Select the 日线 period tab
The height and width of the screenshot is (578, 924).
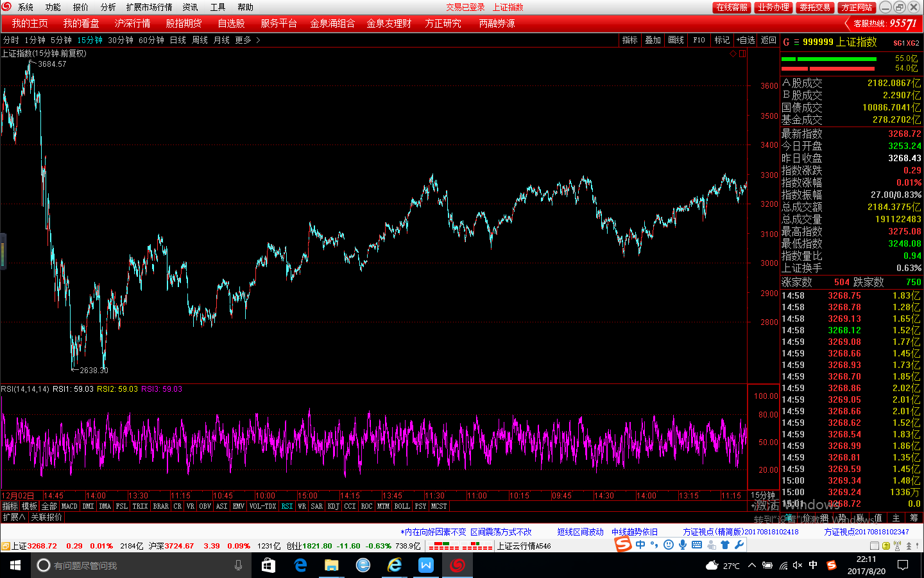178,40
